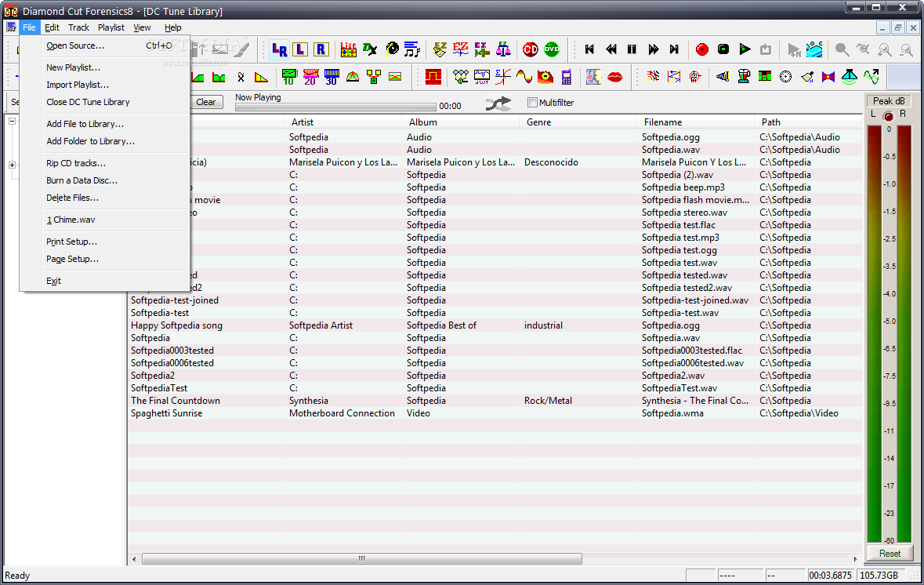Screen dimensions: 924x585
Task: Choose New Playlist menu entry
Action: [105, 67]
